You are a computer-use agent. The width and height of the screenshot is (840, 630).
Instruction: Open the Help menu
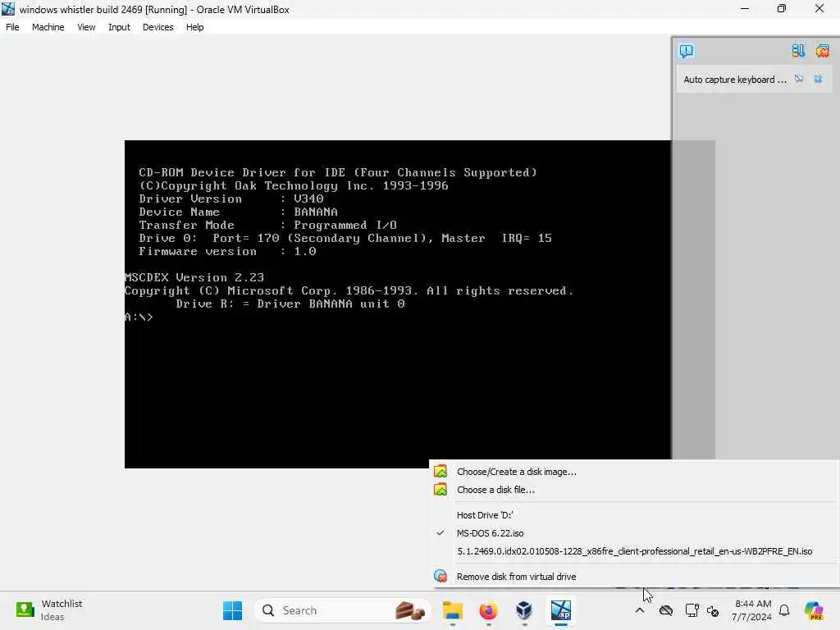point(195,27)
